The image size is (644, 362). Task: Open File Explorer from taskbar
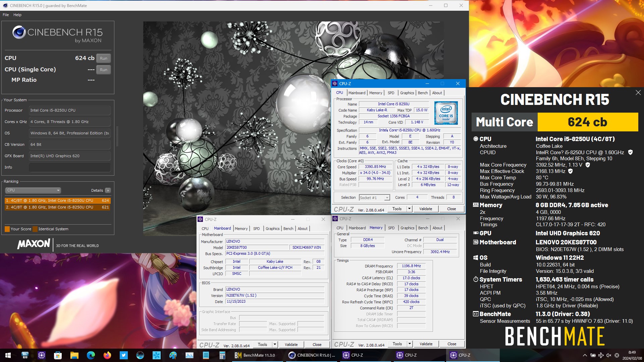pyautogui.click(x=74, y=355)
